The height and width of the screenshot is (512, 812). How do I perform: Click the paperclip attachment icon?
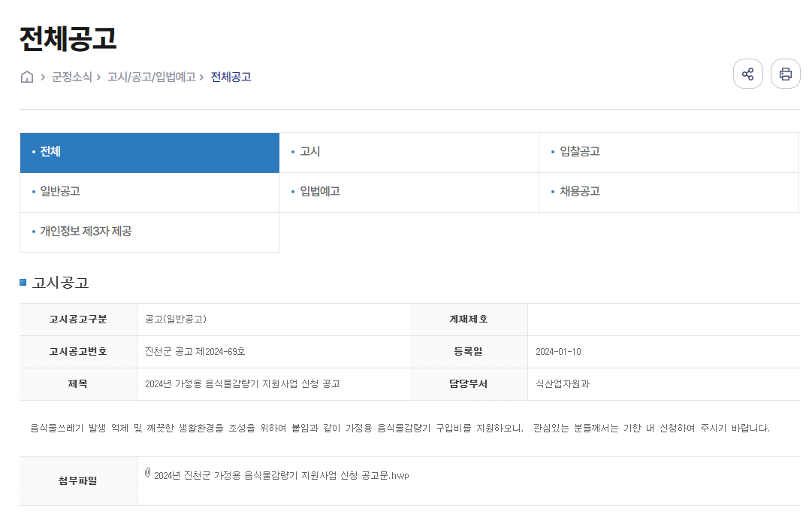point(147,473)
